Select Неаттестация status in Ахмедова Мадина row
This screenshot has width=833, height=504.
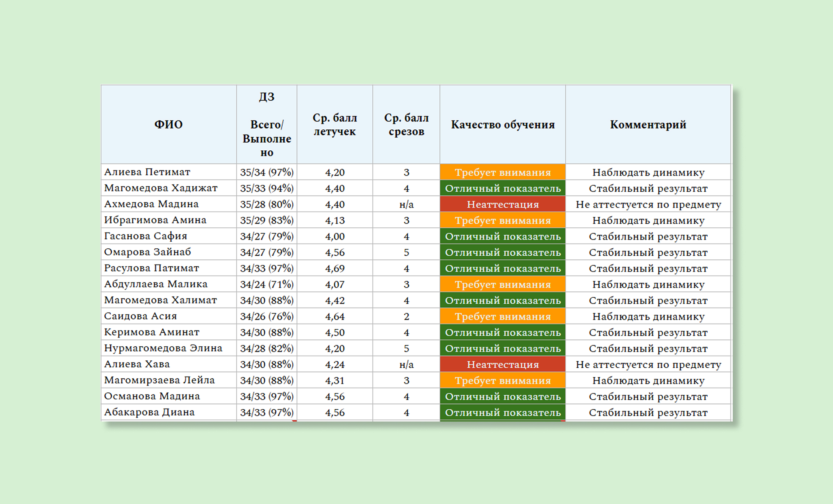503,204
